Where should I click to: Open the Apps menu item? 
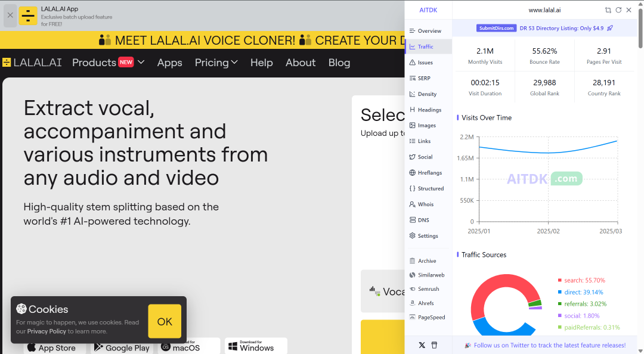pyautogui.click(x=169, y=63)
